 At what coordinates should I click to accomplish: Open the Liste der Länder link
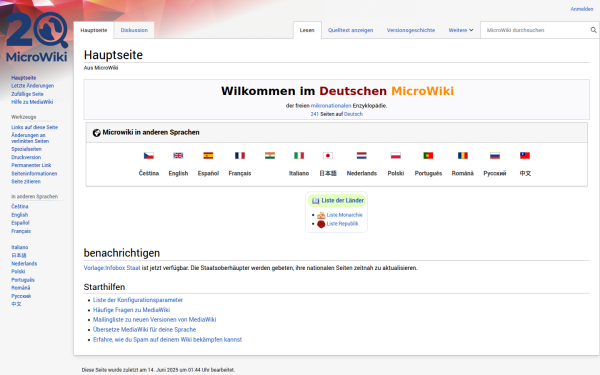342,201
